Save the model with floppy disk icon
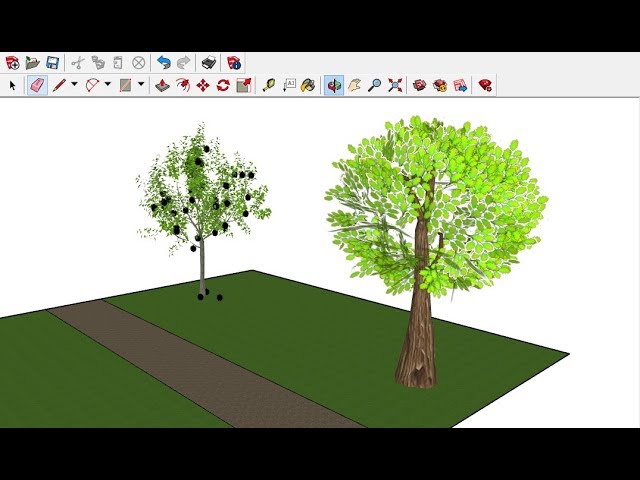640x480 pixels. tap(53, 63)
